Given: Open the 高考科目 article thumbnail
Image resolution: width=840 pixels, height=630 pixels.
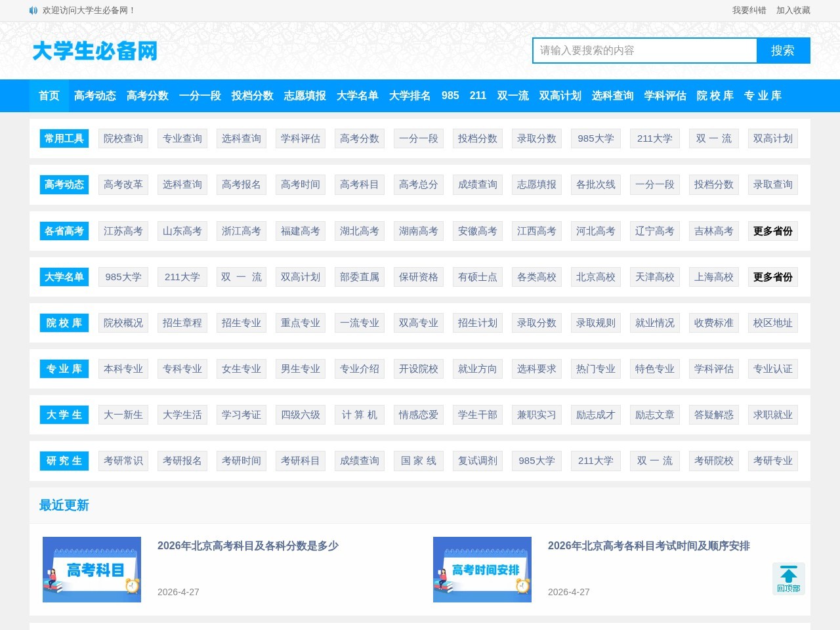Looking at the screenshot, I should 92,570.
